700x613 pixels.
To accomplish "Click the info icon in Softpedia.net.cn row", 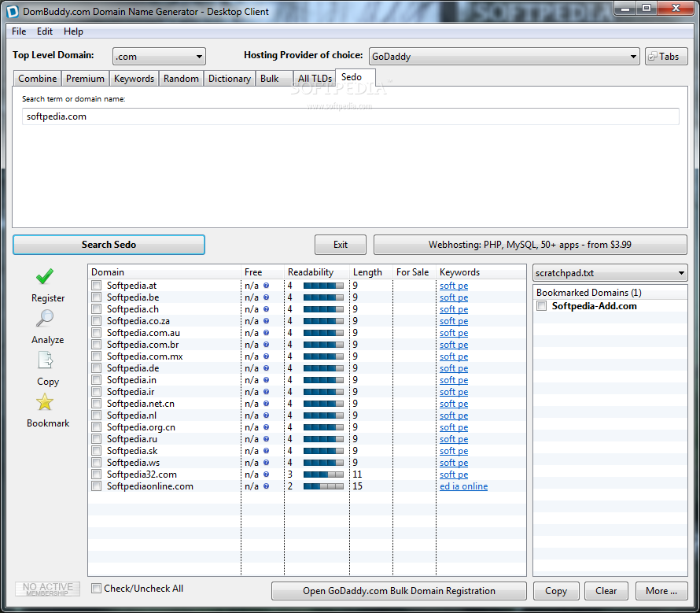I will 266,404.
